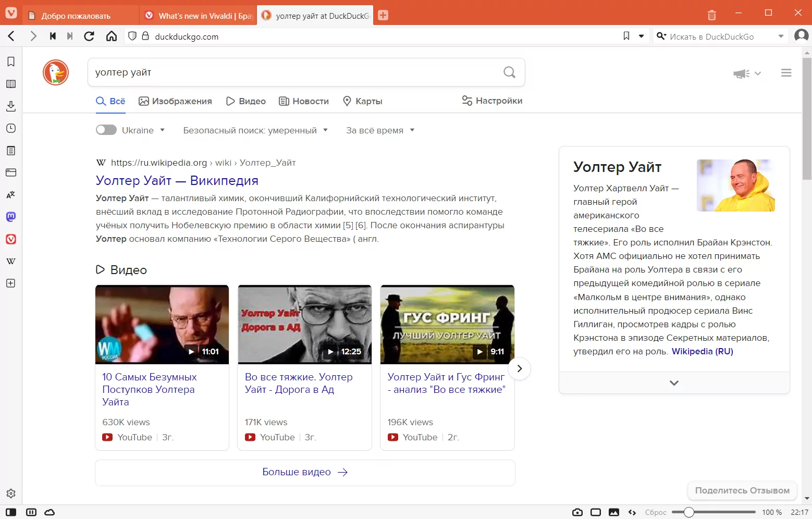
Task: Reload the current page
Action: click(x=89, y=36)
